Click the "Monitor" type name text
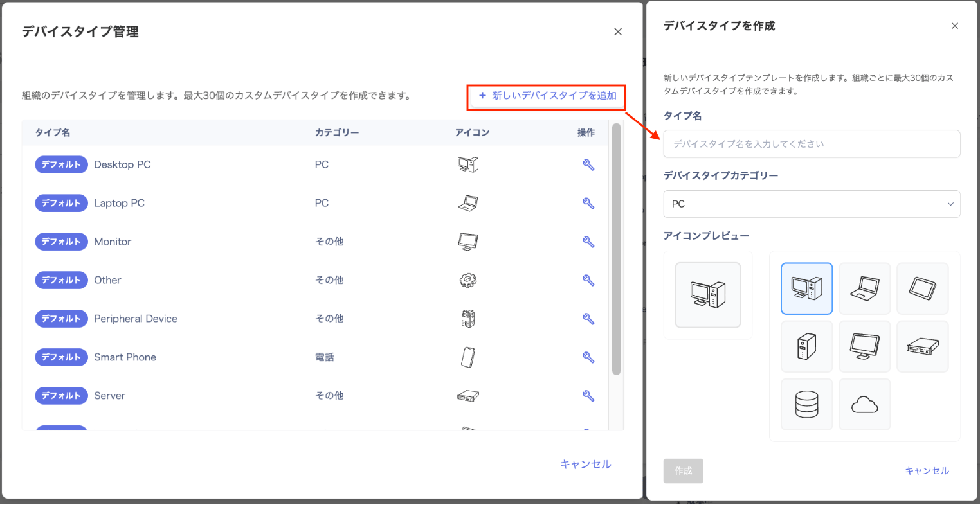This screenshot has height=505, width=980. click(x=113, y=242)
